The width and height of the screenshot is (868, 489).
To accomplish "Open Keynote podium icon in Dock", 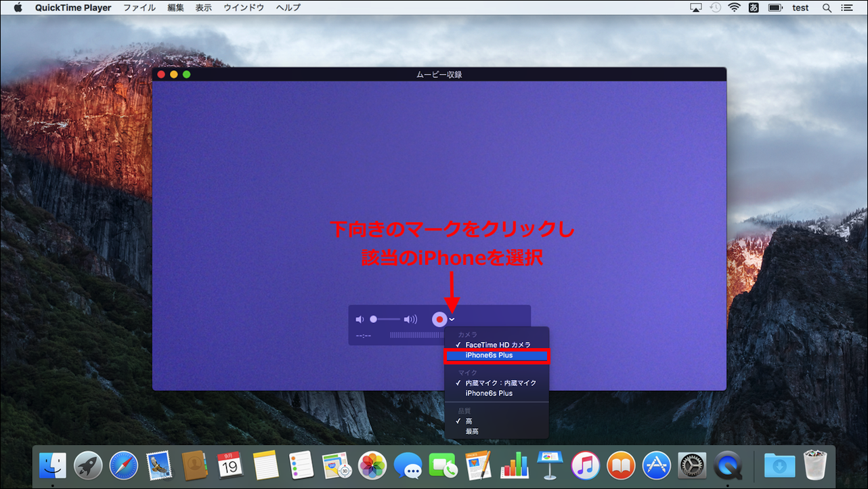I will (550, 465).
